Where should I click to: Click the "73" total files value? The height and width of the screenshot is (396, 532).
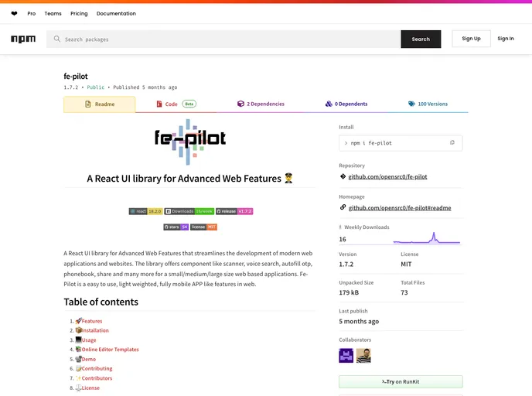pyautogui.click(x=404, y=292)
